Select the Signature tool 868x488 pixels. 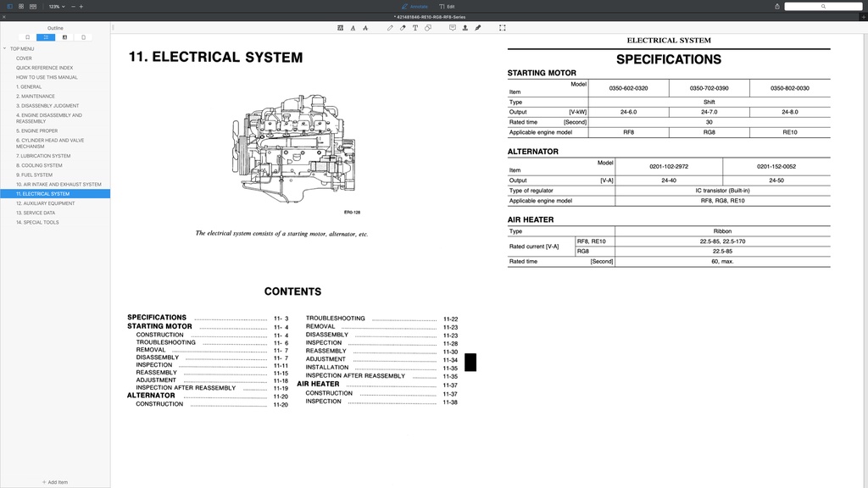click(x=477, y=27)
